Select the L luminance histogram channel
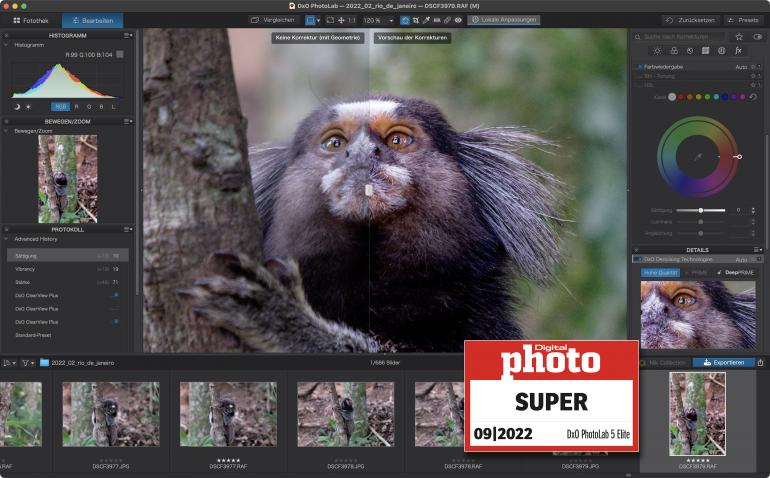The height and width of the screenshot is (478, 770). [x=114, y=107]
